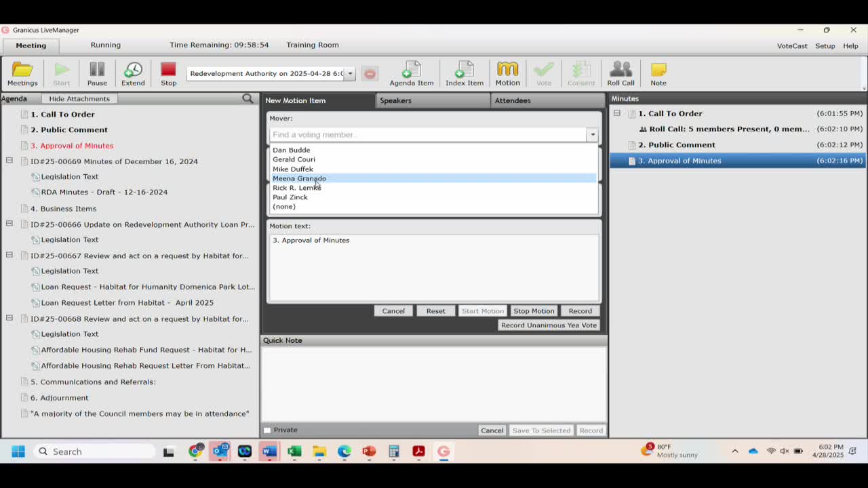This screenshot has width=868, height=488.
Task: Toggle the Private checkbox
Action: coord(267,430)
